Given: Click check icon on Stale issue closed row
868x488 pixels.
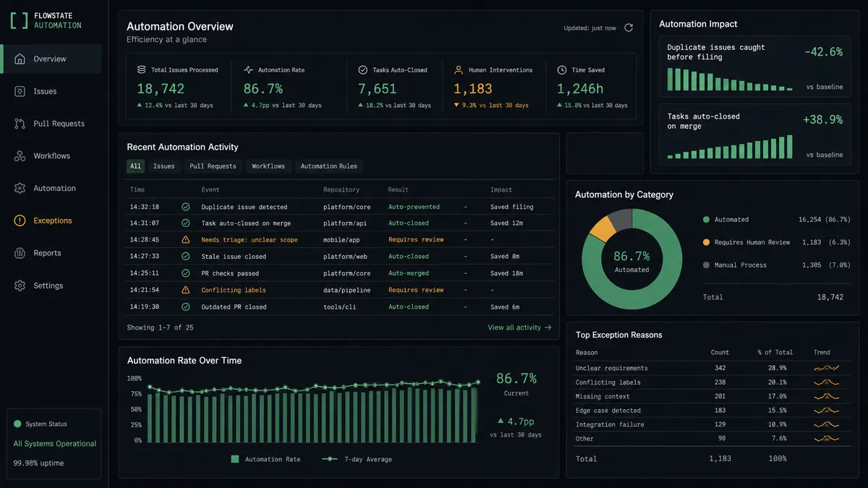Looking at the screenshot, I should (186, 257).
